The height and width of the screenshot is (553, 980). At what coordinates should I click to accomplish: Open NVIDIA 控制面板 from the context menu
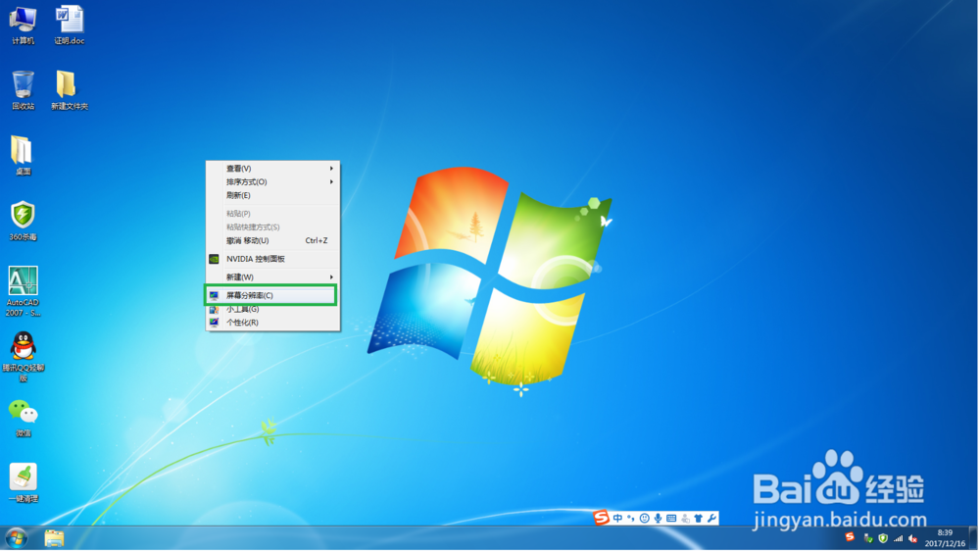pos(273,259)
